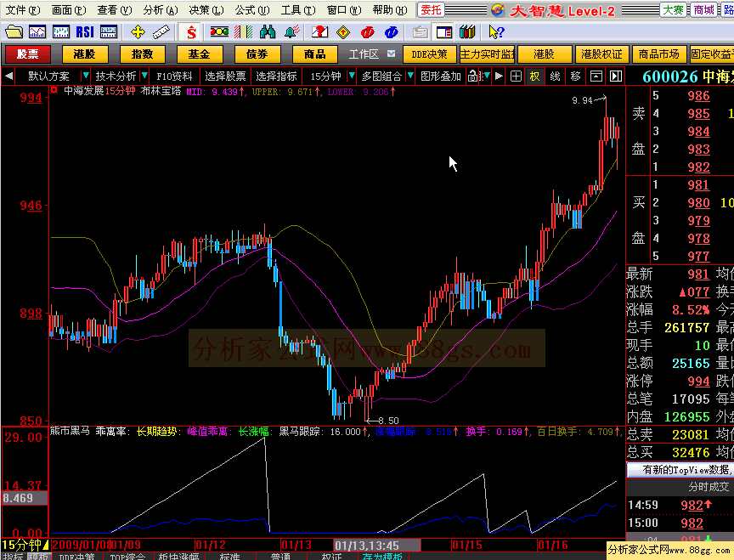734x560 pixels.
Task: Open the books library icon
Action: click(x=467, y=31)
